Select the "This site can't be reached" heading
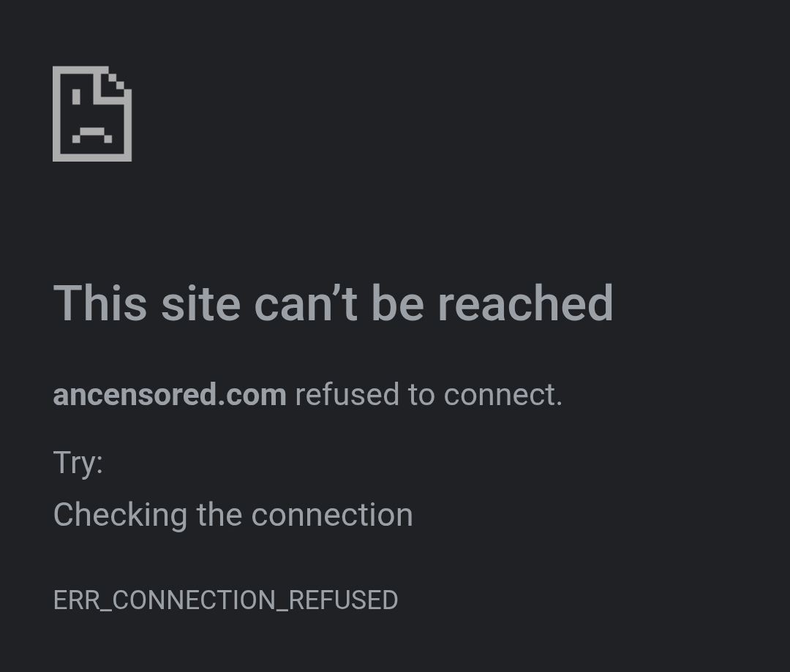 pyautogui.click(x=334, y=303)
